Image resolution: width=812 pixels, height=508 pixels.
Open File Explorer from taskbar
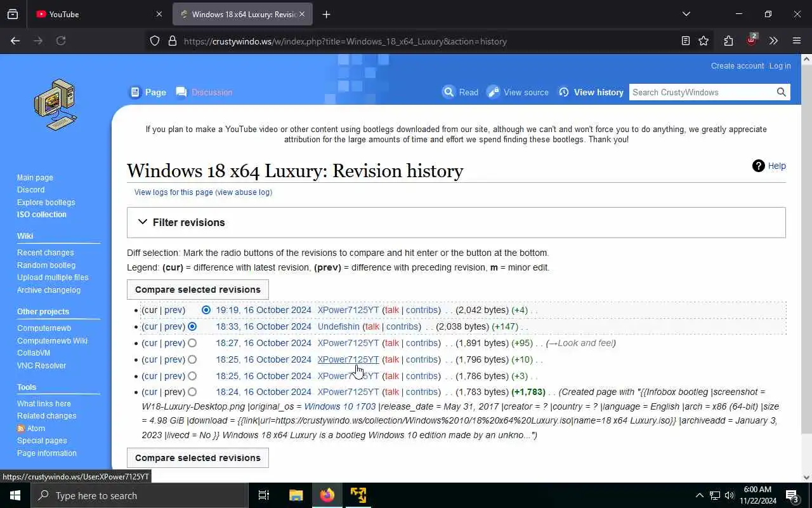coord(296,495)
